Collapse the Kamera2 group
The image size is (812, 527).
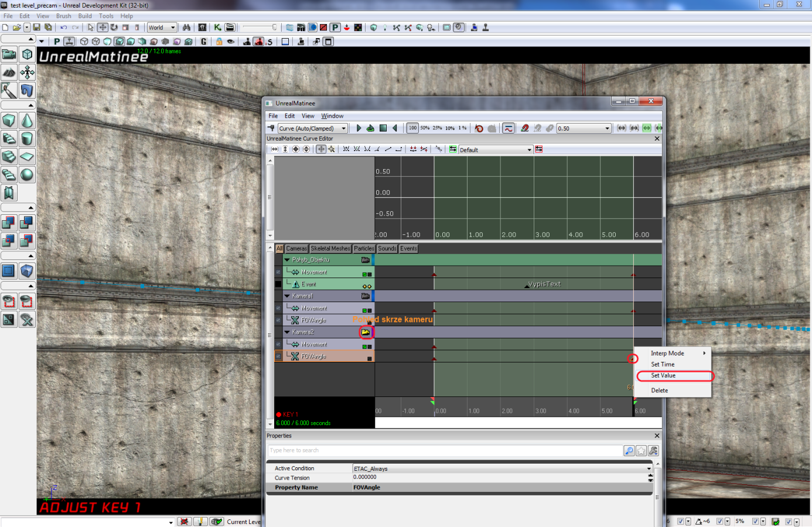point(287,333)
